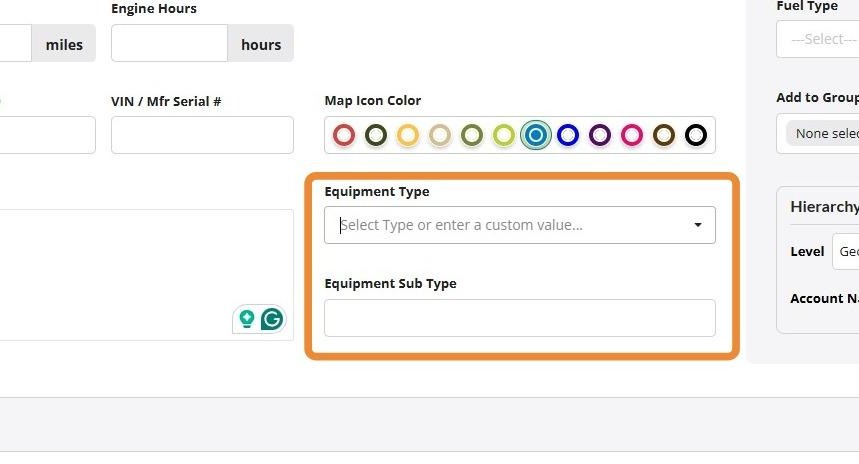This screenshot has width=859, height=464.
Task: Open the Add to Group selector
Action: pyautogui.click(x=817, y=134)
